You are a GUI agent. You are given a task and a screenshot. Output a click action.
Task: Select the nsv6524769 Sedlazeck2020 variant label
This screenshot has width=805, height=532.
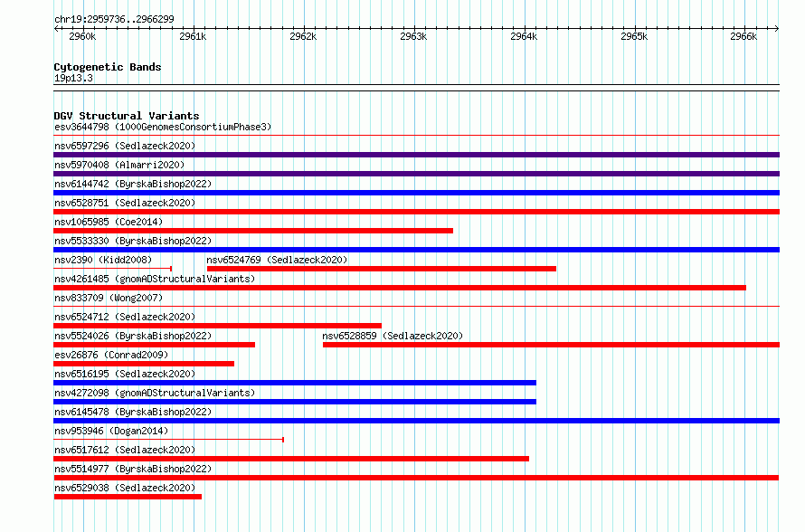pos(277,260)
